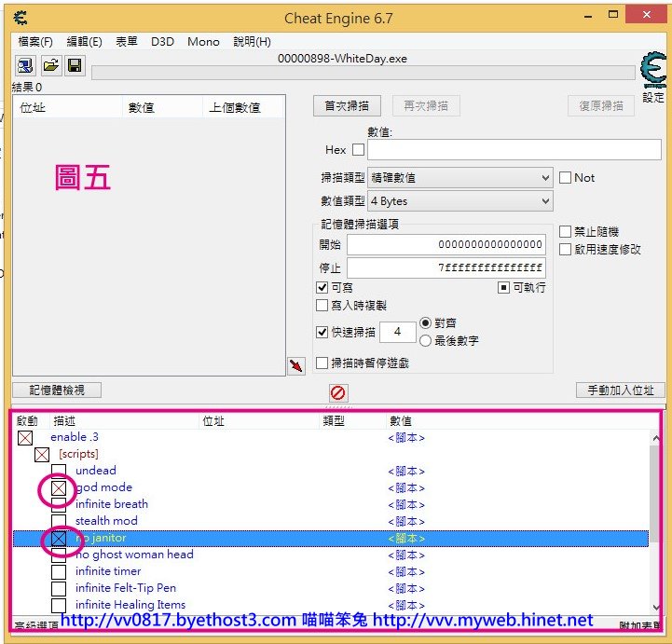Image resolution: width=672 pixels, height=644 pixels.
Task: Open the process list computer icon
Action: [25, 65]
